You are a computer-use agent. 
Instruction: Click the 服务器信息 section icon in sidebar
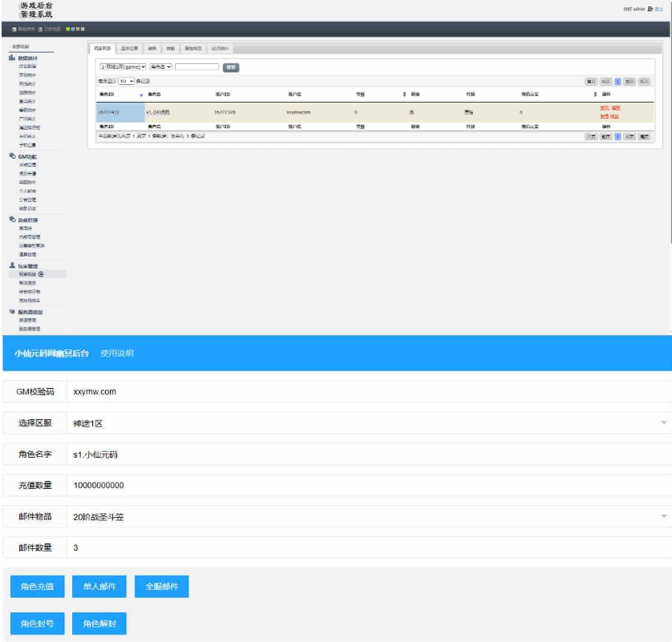click(12, 311)
